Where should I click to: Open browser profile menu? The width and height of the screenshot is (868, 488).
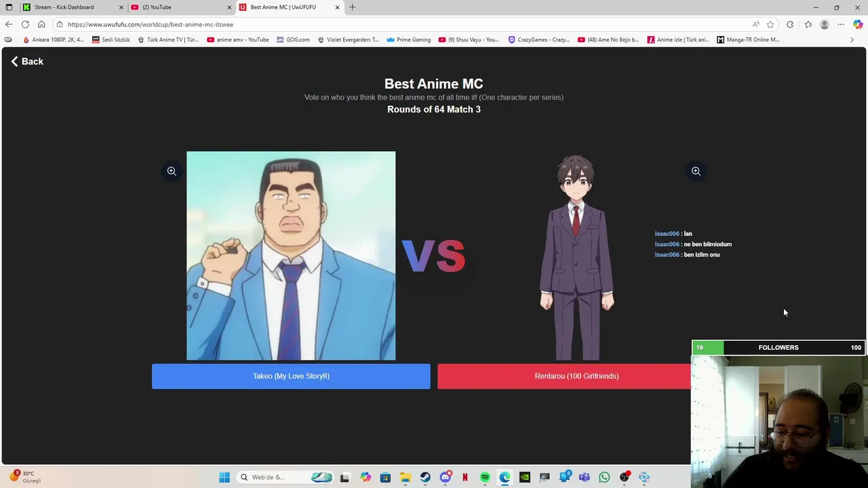(x=825, y=24)
